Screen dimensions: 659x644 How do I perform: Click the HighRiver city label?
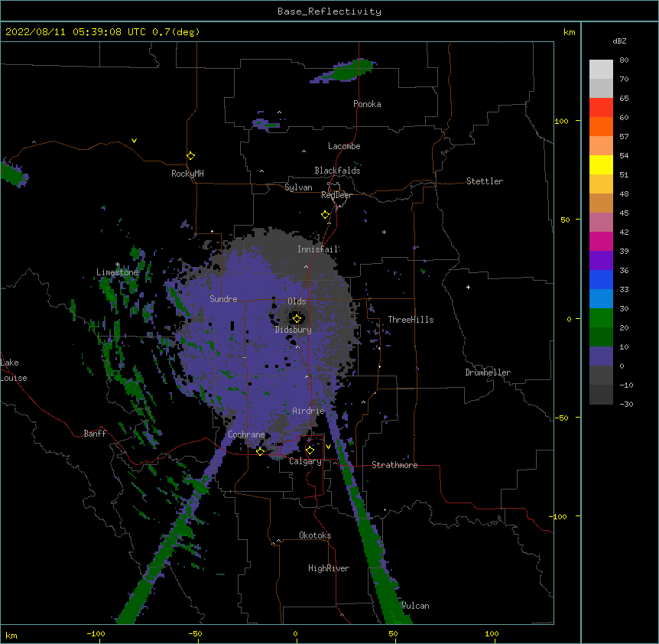329,568
